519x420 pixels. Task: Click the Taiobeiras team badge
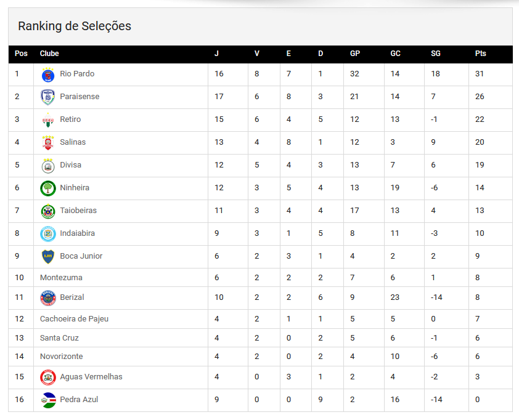[x=47, y=211]
